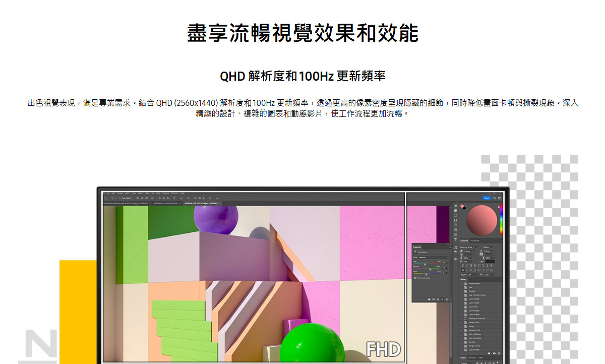This screenshot has height=364, width=605.
Task: Select the Layer Order history state
Action: 473,307
